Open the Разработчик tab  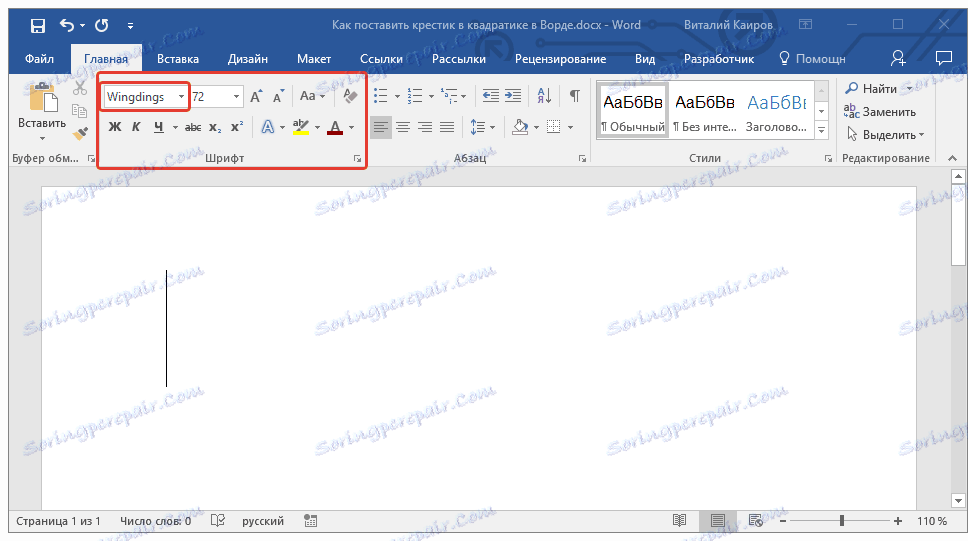click(719, 59)
